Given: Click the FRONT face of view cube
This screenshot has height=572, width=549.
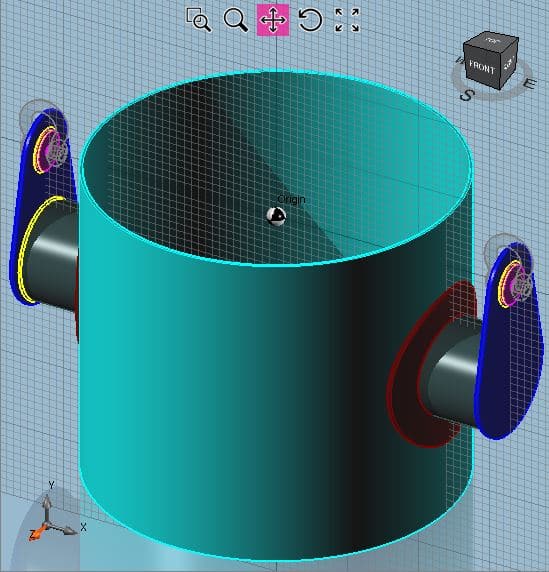Looking at the screenshot, I should pyautogui.click(x=482, y=67).
